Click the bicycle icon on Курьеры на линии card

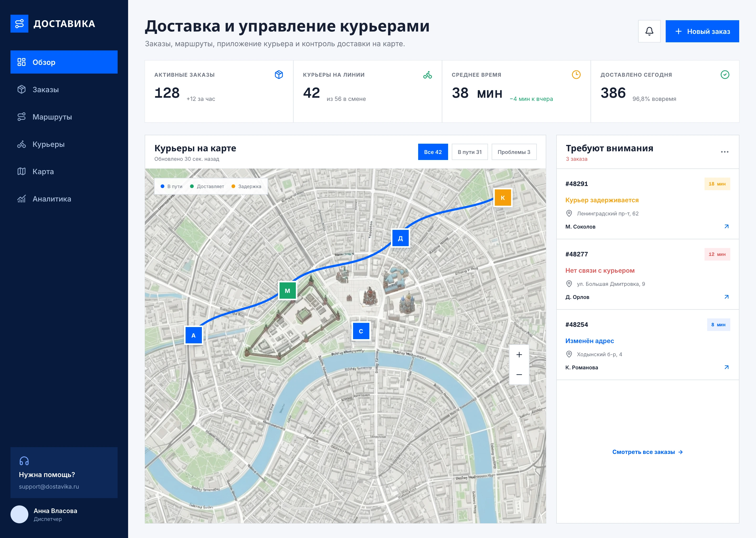tap(427, 75)
